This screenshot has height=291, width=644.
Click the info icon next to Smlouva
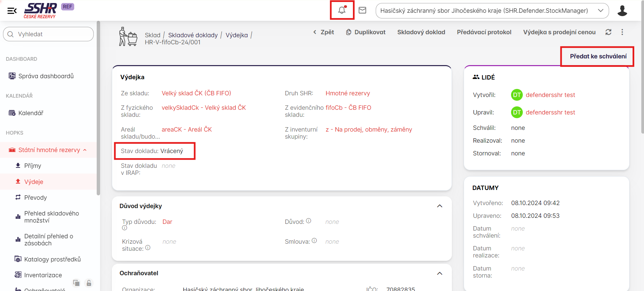[314, 241]
